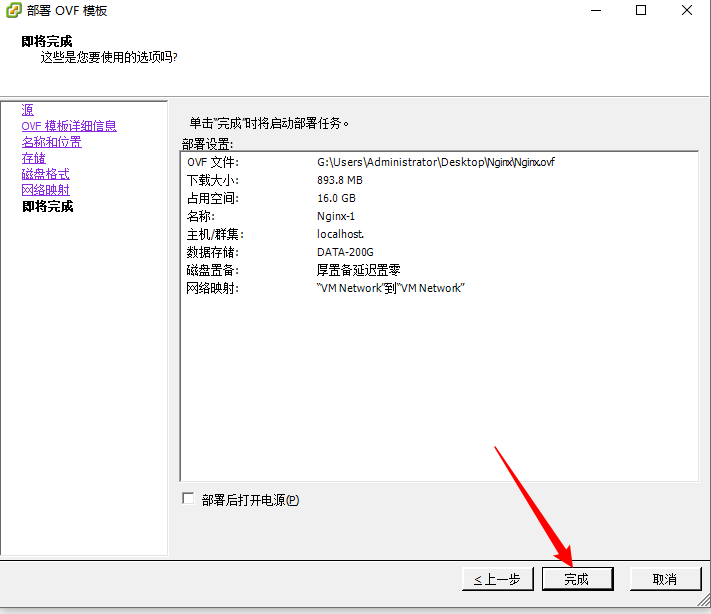Screen dimensions: 711x614
Task: Click the OVF 文件 label
Action: click(x=213, y=162)
